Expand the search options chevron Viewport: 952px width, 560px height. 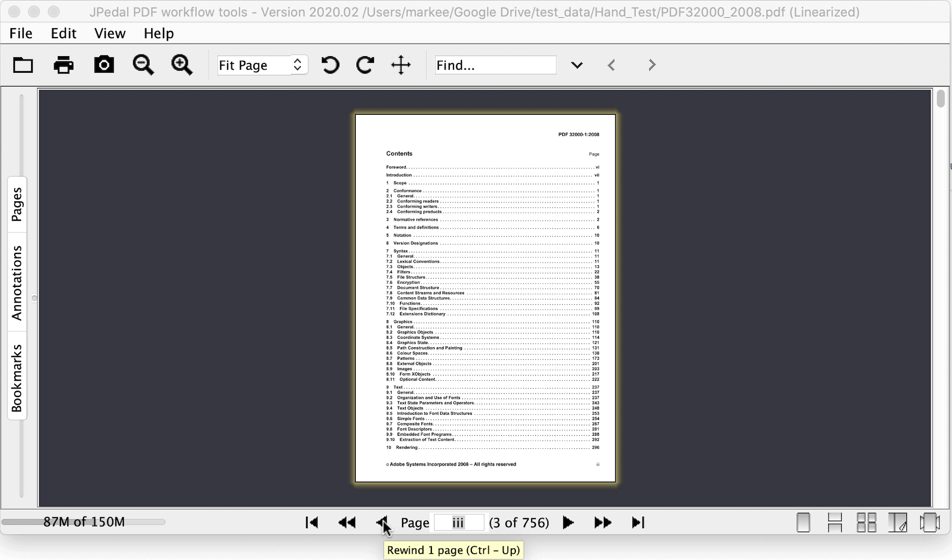coord(577,65)
